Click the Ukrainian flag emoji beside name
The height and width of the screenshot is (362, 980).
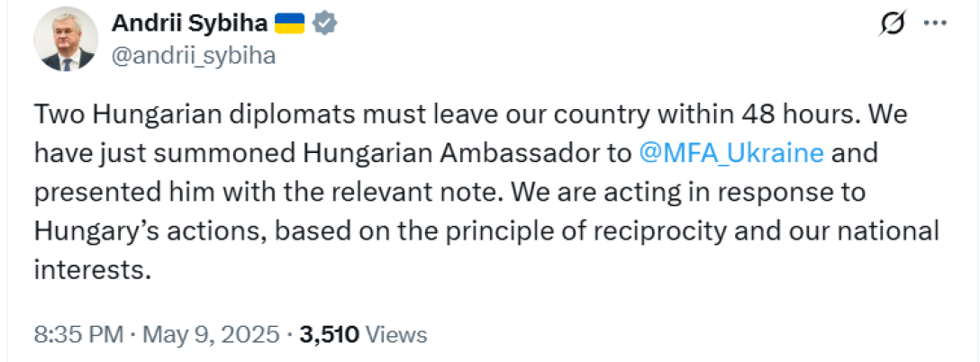pyautogui.click(x=289, y=25)
